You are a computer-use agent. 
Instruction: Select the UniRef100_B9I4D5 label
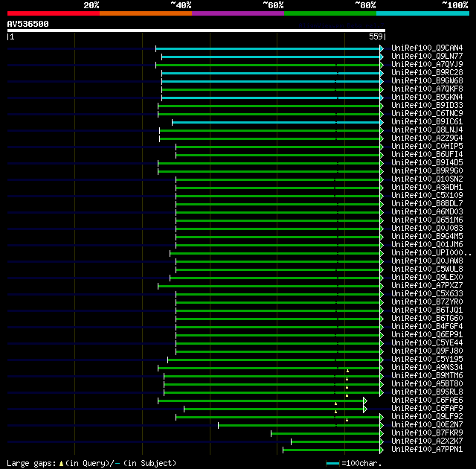427,163
